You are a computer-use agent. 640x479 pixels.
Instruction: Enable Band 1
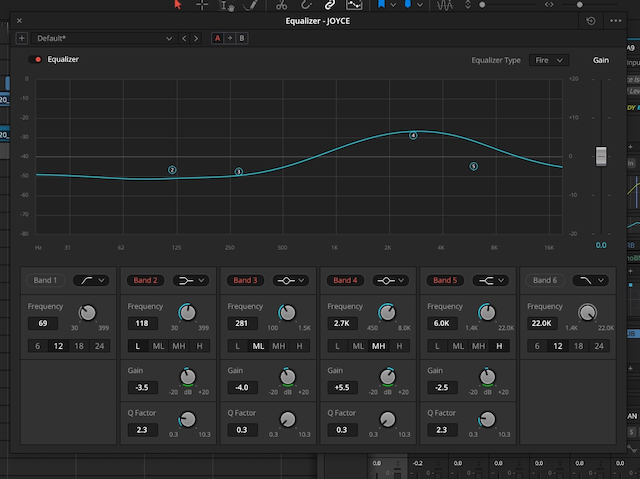45,280
